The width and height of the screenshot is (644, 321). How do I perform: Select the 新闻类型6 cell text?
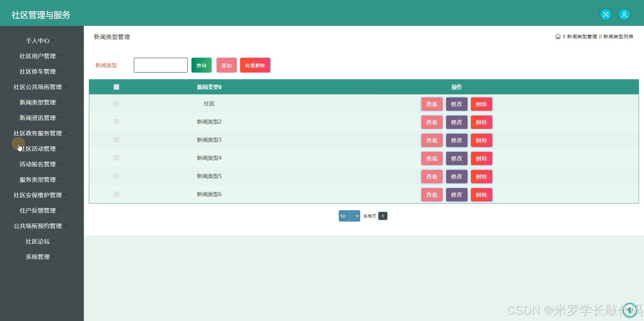click(x=209, y=194)
